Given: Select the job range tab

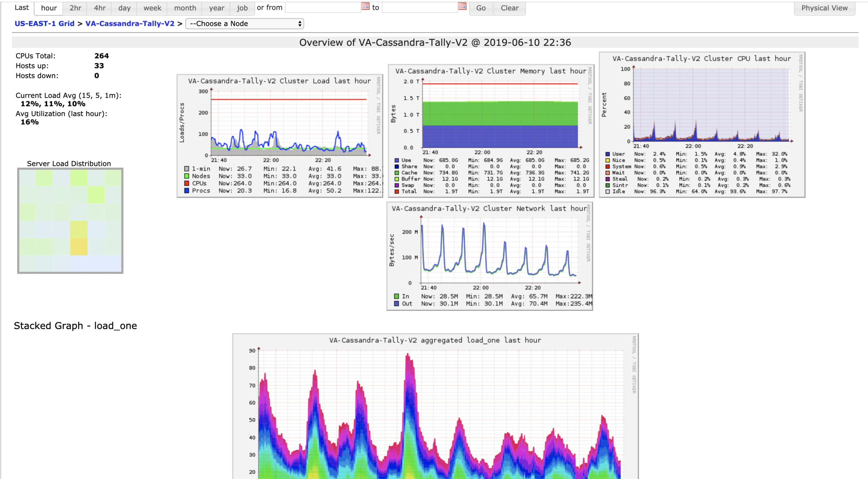Looking at the screenshot, I should click(242, 8).
